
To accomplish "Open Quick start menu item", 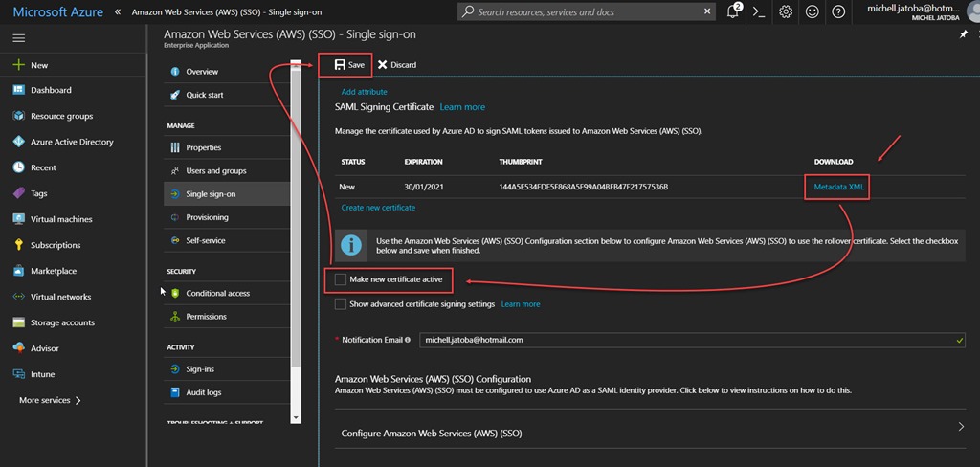I will [226, 95].
